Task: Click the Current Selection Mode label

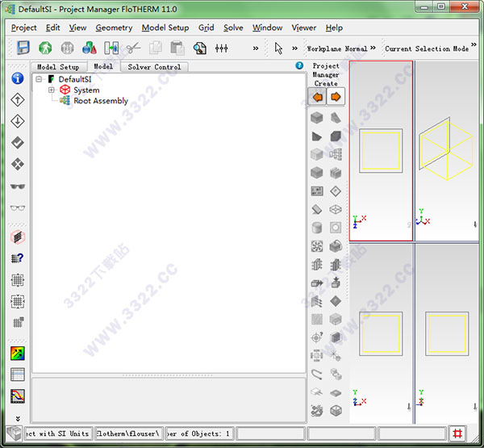Action: pos(427,48)
